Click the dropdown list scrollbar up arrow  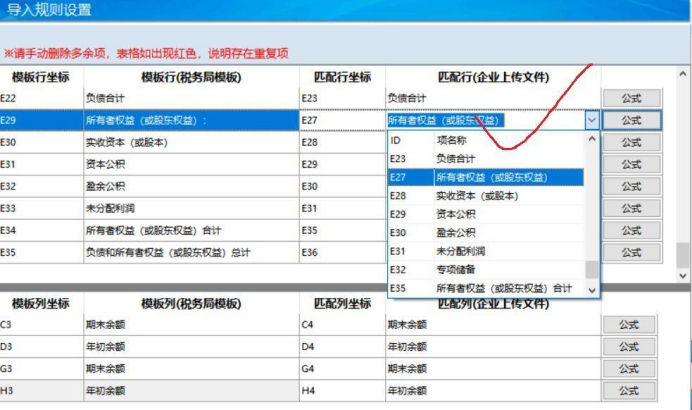click(x=592, y=141)
